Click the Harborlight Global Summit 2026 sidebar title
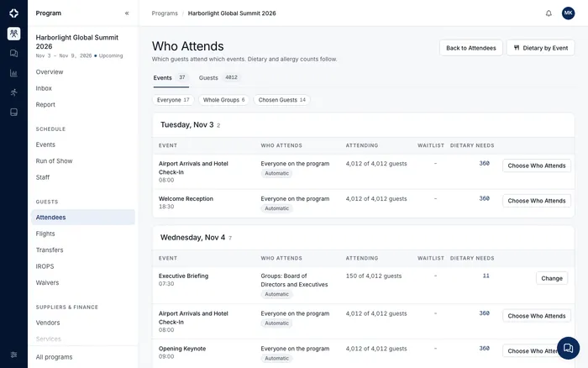The height and width of the screenshot is (368, 588). [x=77, y=42]
